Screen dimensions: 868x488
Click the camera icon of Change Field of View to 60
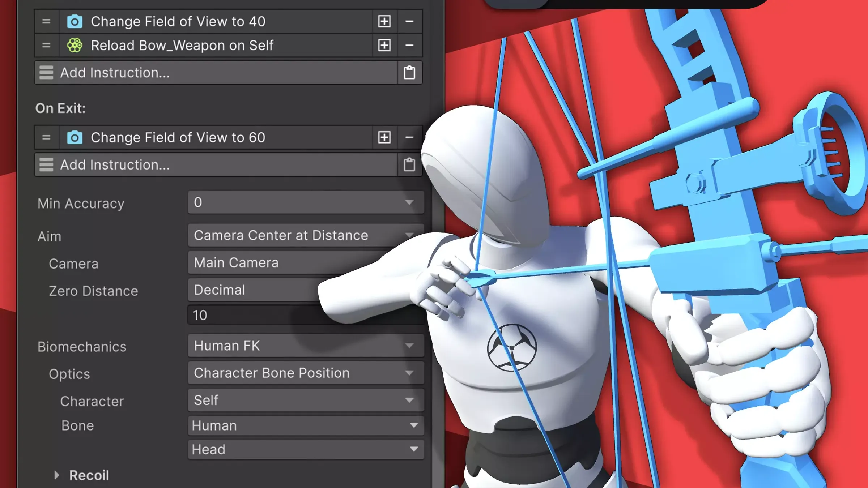pyautogui.click(x=75, y=138)
